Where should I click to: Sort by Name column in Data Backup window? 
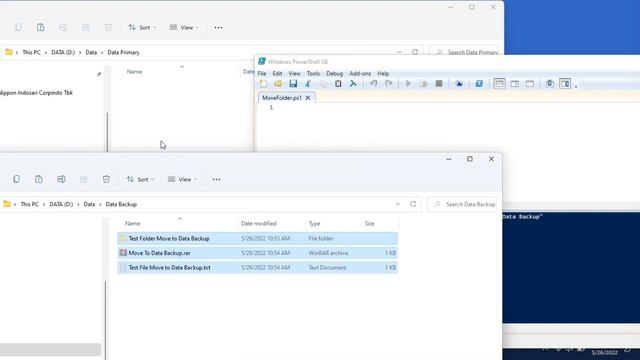[132, 224]
